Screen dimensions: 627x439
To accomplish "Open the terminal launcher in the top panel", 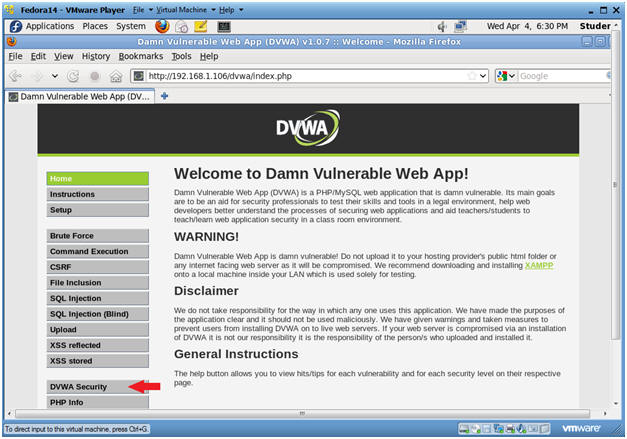I will 224,27.
